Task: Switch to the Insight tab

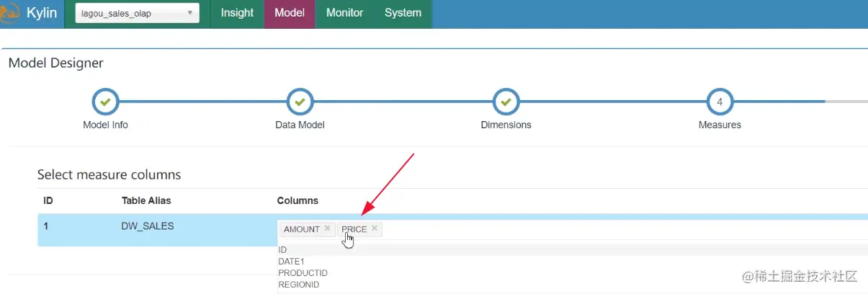Action: pyautogui.click(x=237, y=13)
